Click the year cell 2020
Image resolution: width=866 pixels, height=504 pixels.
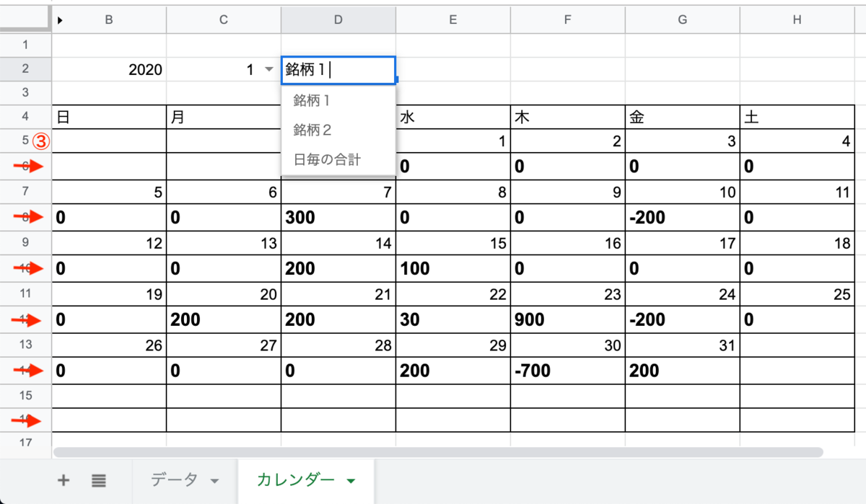[x=109, y=70]
